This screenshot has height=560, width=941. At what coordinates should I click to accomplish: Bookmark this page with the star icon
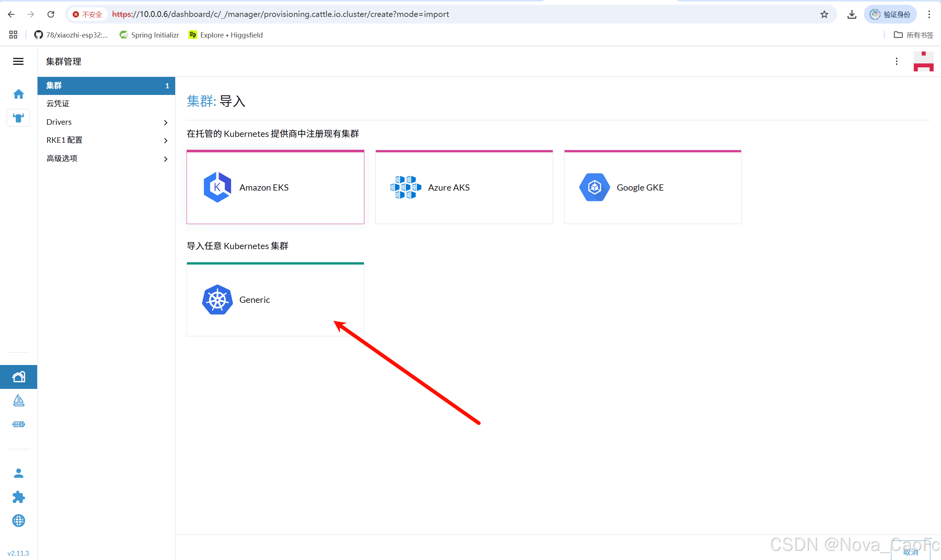(x=824, y=14)
